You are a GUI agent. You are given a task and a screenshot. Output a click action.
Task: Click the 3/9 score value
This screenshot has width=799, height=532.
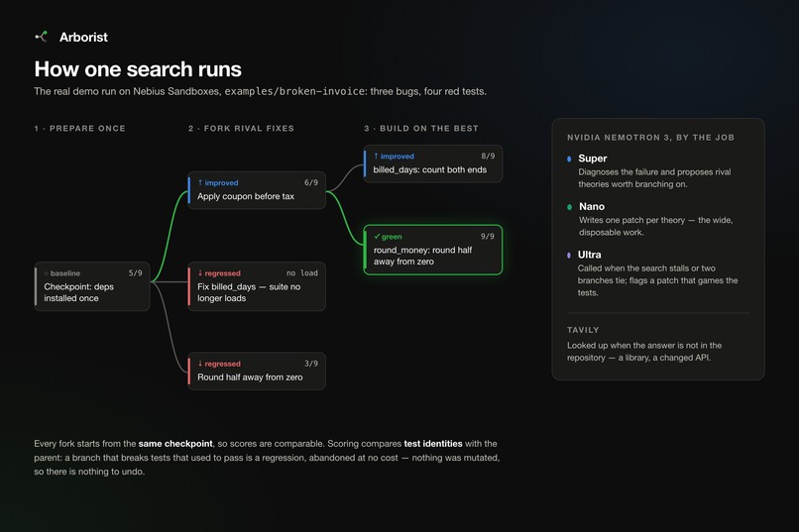pyautogui.click(x=311, y=364)
